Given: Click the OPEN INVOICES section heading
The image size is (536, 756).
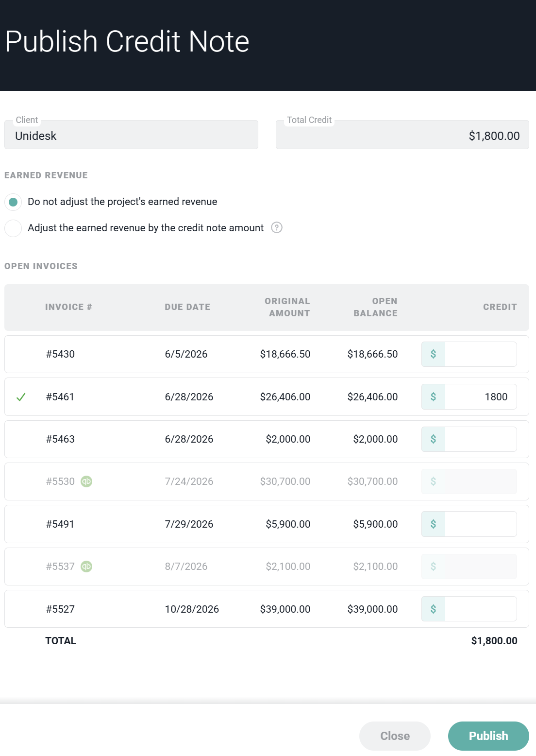Looking at the screenshot, I should (x=41, y=266).
